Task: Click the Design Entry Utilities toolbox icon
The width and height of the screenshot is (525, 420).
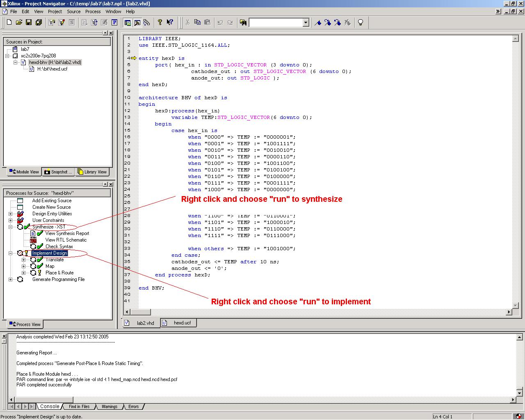Action: click(x=20, y=214)
